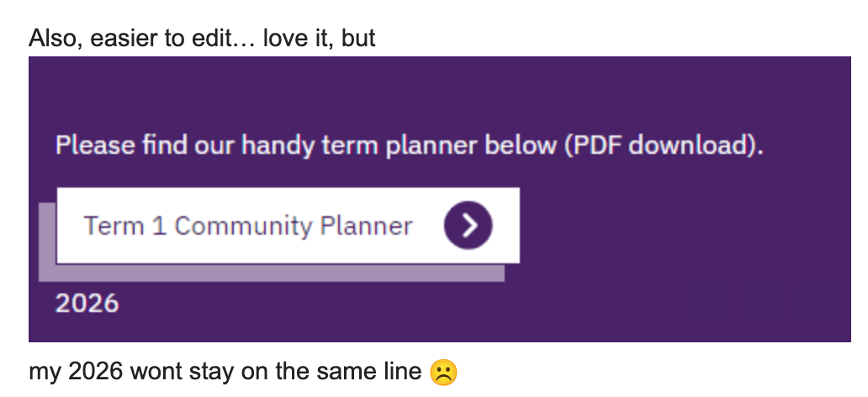Screen dimensions: 868x397
Task: Click "easier to edit" in the top line
Action: point(164,39)
